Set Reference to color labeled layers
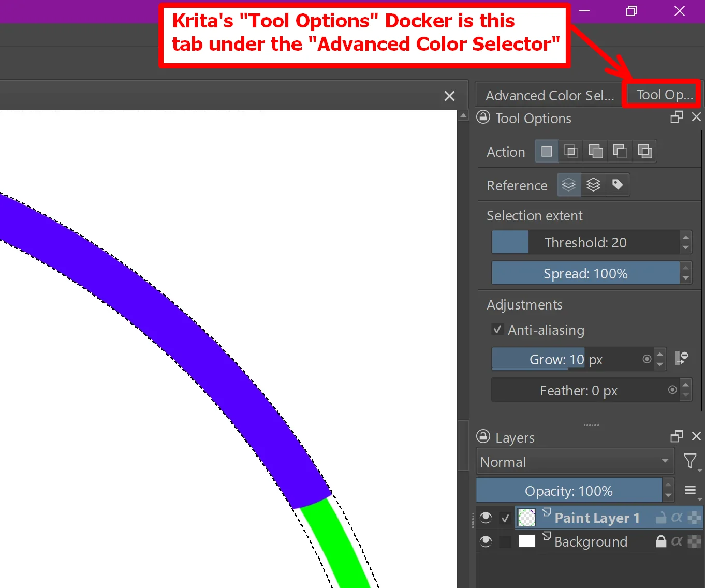The height and width of the screenshot is (588, 705). [x=618, y=185]
